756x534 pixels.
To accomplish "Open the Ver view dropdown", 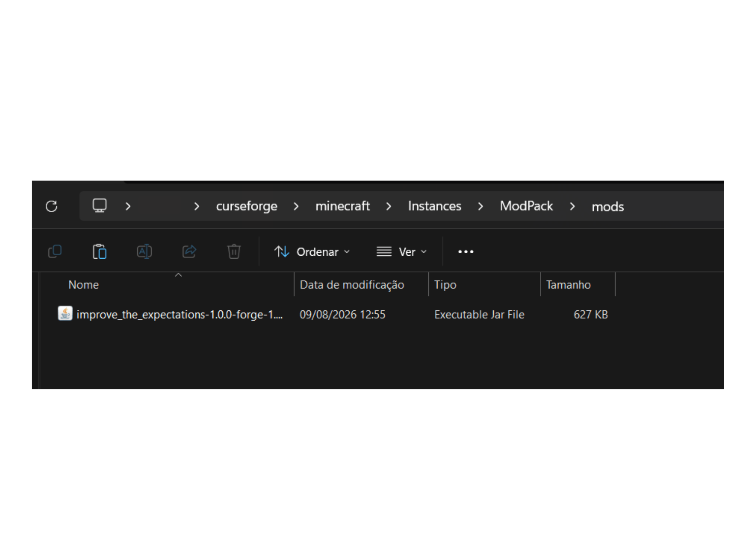I will (x=401, y=252).
